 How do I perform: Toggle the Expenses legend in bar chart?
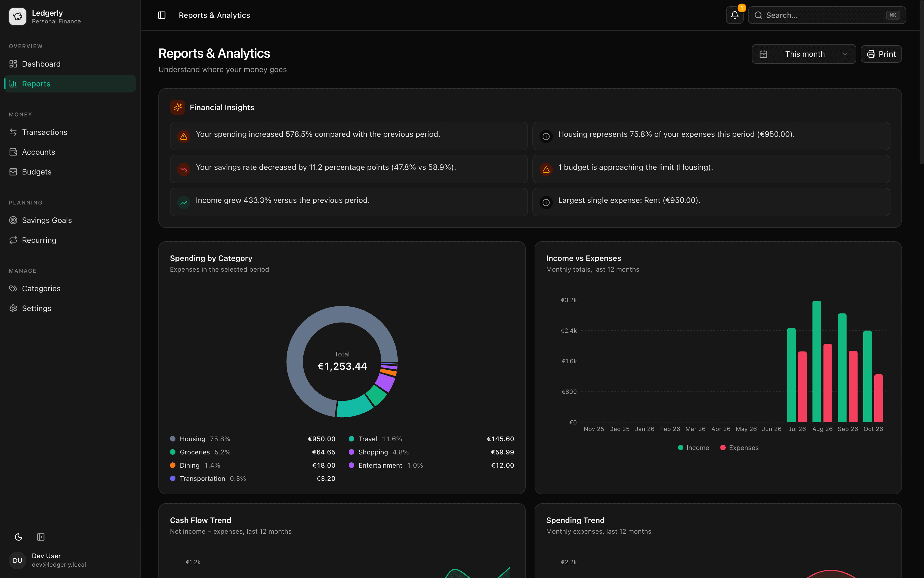739,448
